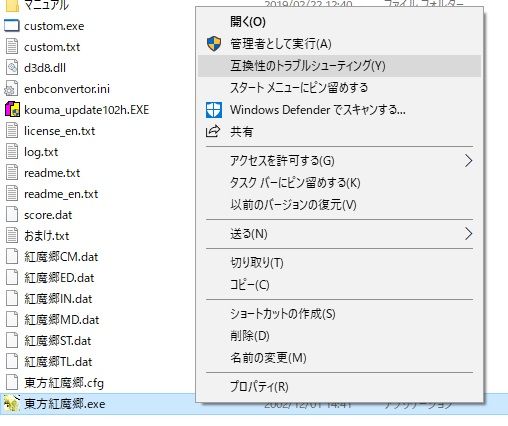Open the 送る(N) menu entry
The image size is (508, 426).
point(339,234)
